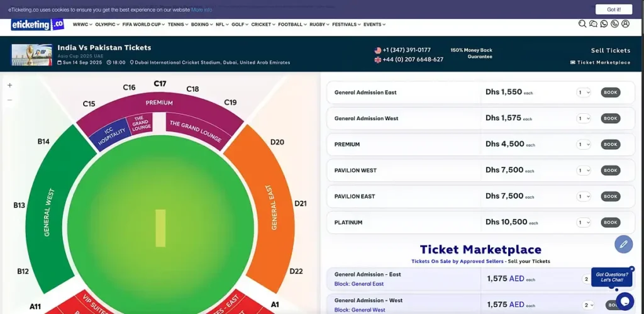Expand the TENNIS menu
Viewport: 644px width, 314px height.
click(178, 25)
